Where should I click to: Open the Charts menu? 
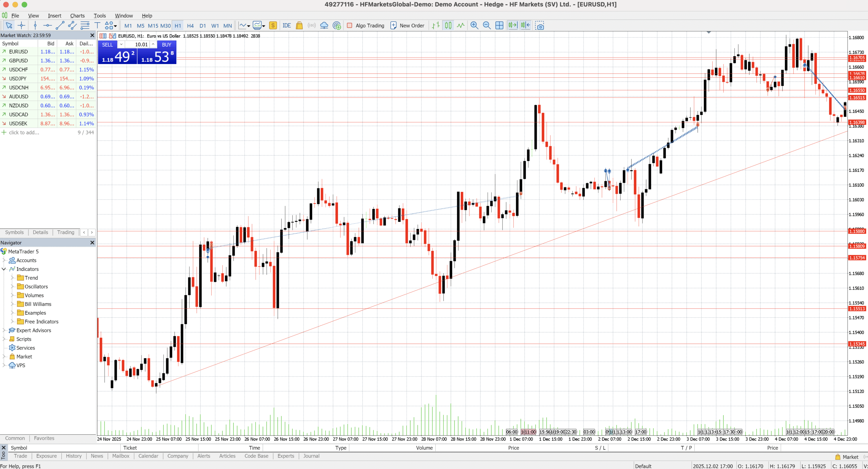[77, 16]
